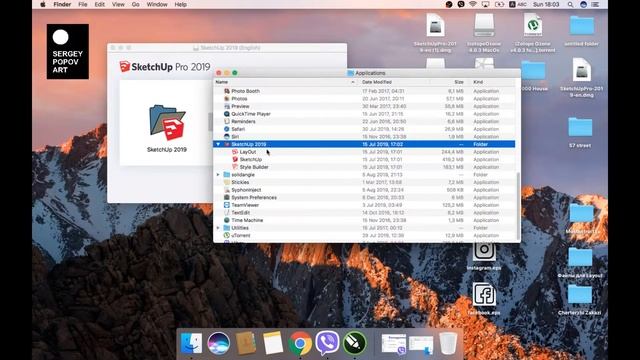Select Photo Booth in Applications list
Viewport: 640px width, 360px height.
pyautogui.click(x=364, y=91)
